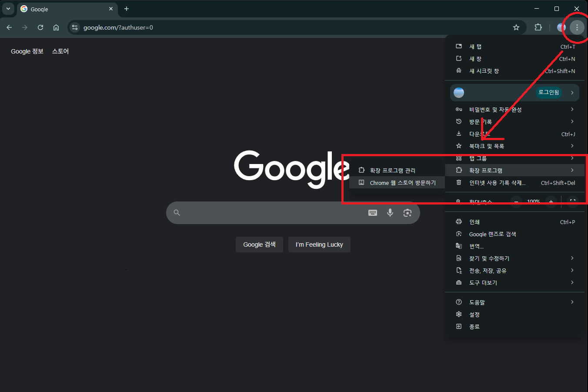This screenshot has height=392, width=588.
Task: Open the 스토어 link
Action: pos(60,51)
